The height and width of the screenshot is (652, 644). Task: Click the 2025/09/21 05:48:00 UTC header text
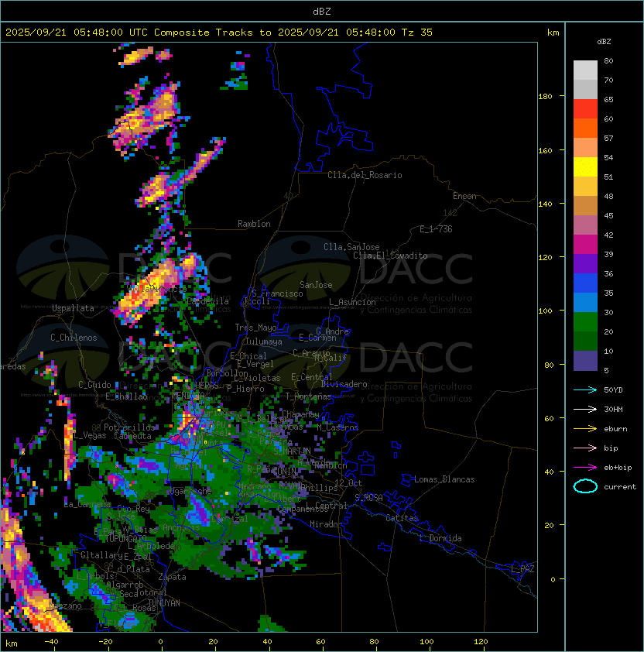(x=77, y=33)
